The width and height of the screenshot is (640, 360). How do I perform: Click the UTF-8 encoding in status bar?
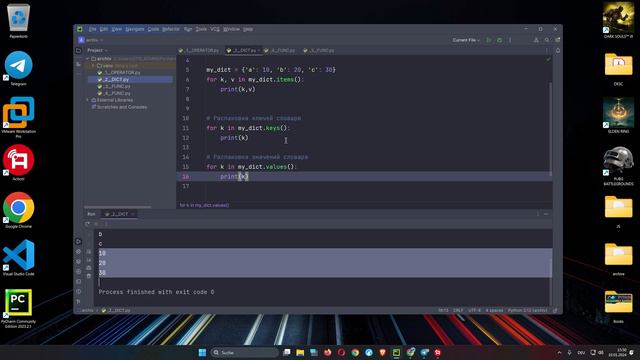point(474,310)
